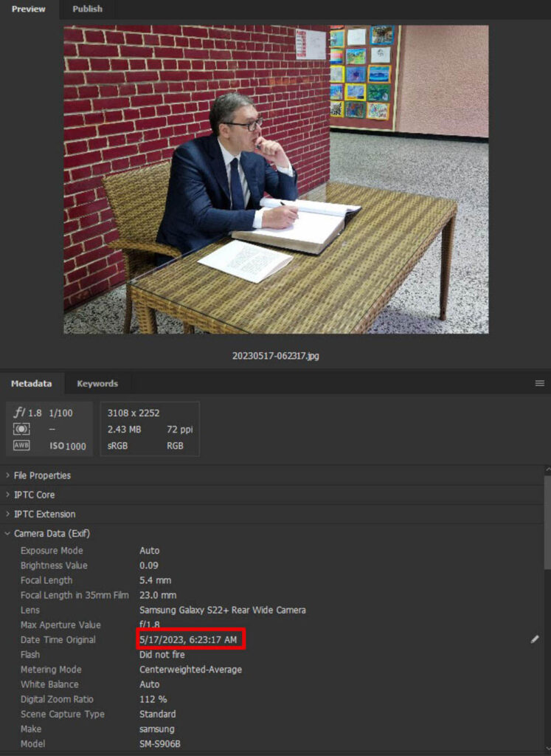Expand the IPTC Extension section
551x756 pixels.
[x=44, y=514]
